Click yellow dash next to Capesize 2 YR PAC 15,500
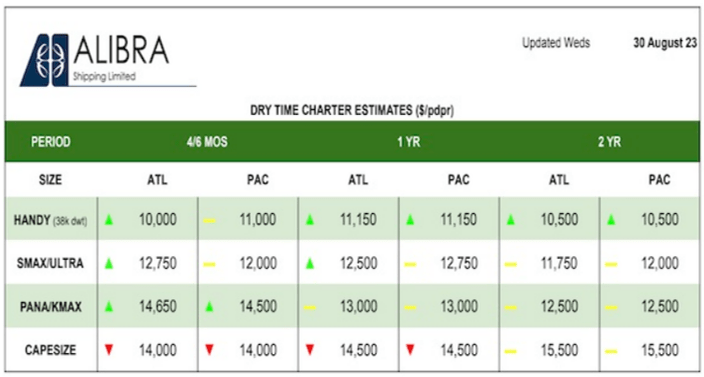 (x=611, y=351)
